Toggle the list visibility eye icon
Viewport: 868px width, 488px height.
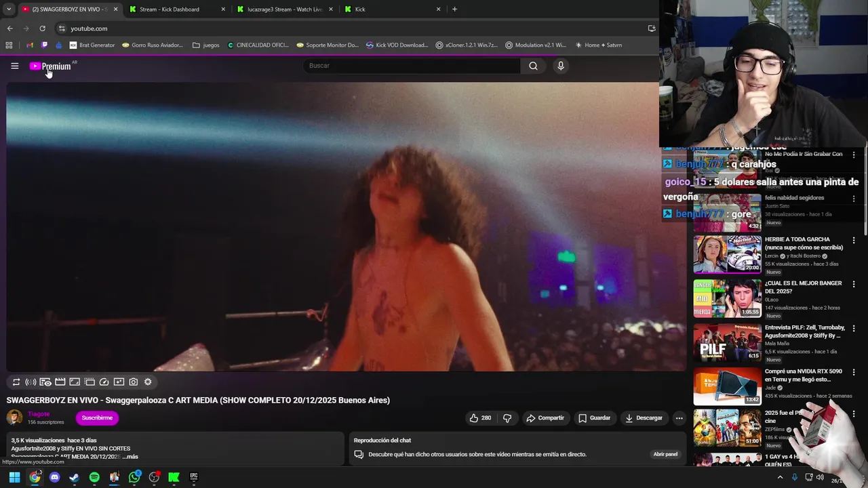click(x=45, y=382)
